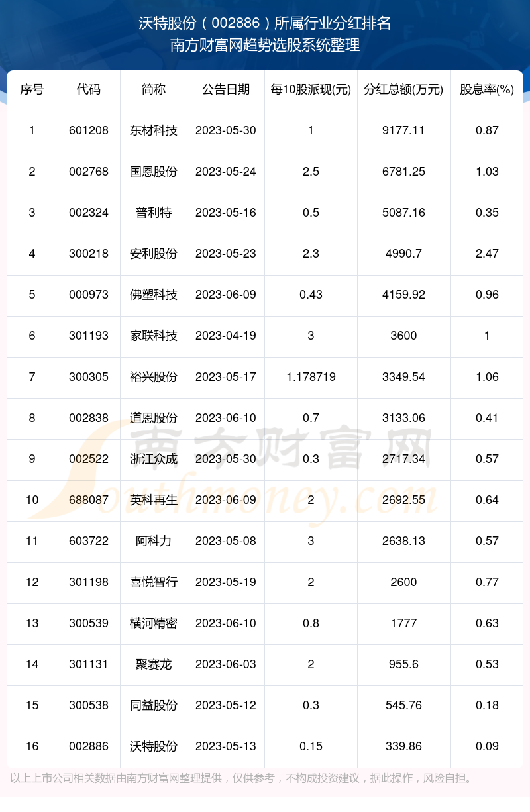This screenshot has height=812, width=530.
Task: Click the total dividend 2638.13
Action: 403,541
